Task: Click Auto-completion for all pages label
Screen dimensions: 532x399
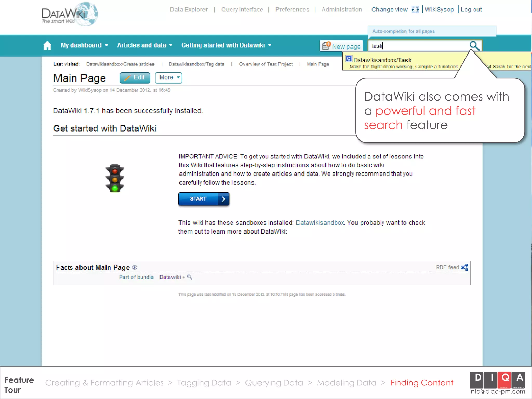Action: 403,31
